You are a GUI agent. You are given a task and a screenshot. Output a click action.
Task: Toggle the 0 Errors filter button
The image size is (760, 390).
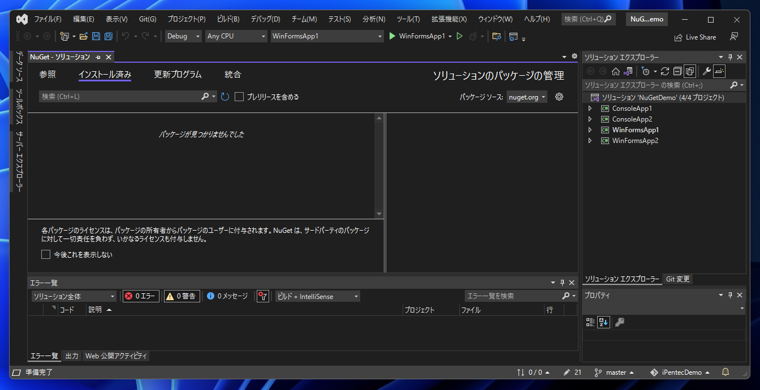tap(141, 296)
